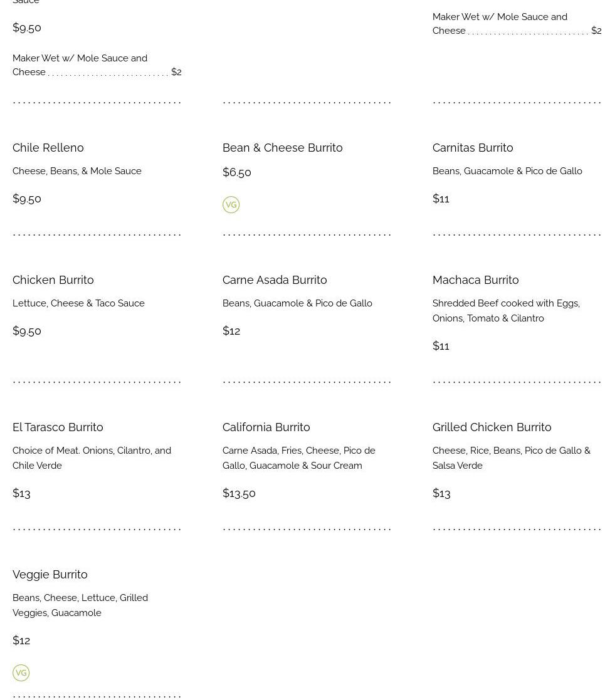Open the Carne Asada Burrito heading
Image resolution: width=605 pixels, height=700 pixels.
(x=275, y=280)
